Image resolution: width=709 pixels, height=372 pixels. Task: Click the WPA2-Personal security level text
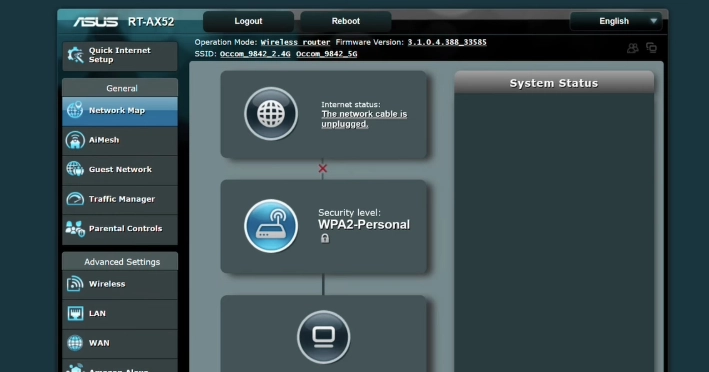pos(364,225)
